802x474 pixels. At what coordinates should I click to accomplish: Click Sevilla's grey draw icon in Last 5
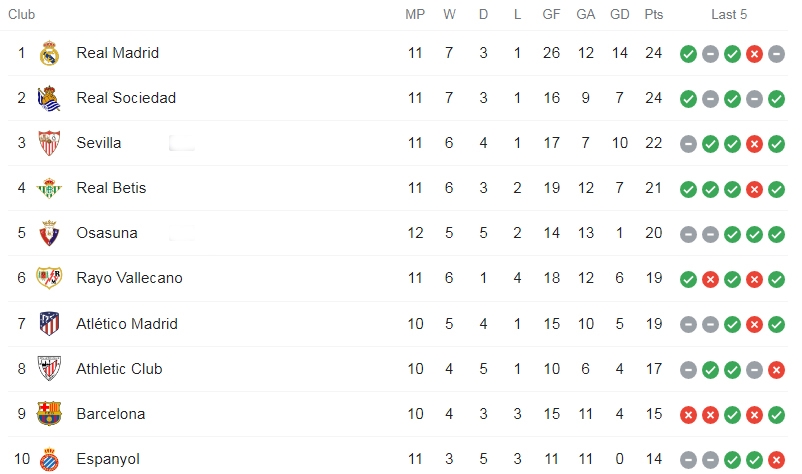[x=688, y=144]
